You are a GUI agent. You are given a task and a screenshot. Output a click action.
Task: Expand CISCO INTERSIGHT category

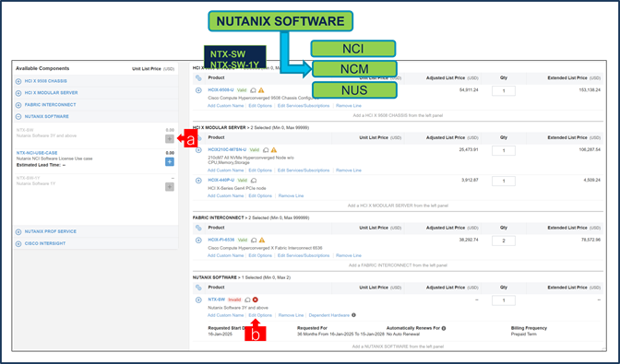(18, 244)
